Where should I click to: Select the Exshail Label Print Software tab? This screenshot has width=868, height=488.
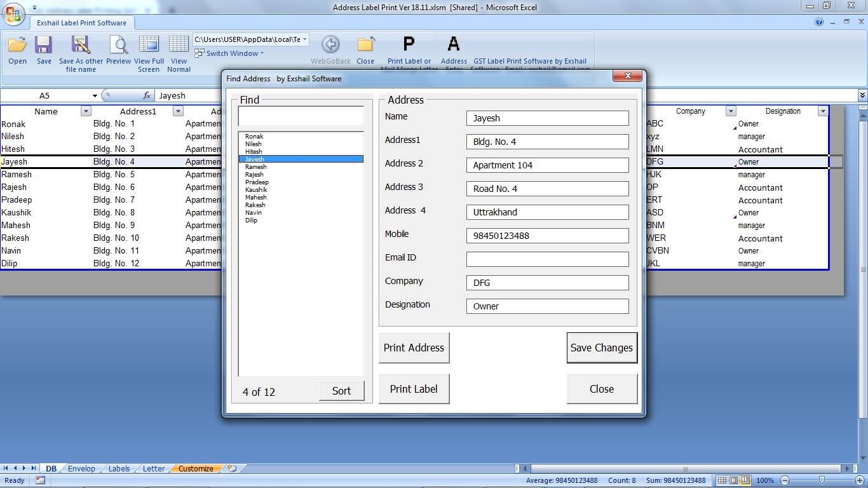click(x=81, y=23)
